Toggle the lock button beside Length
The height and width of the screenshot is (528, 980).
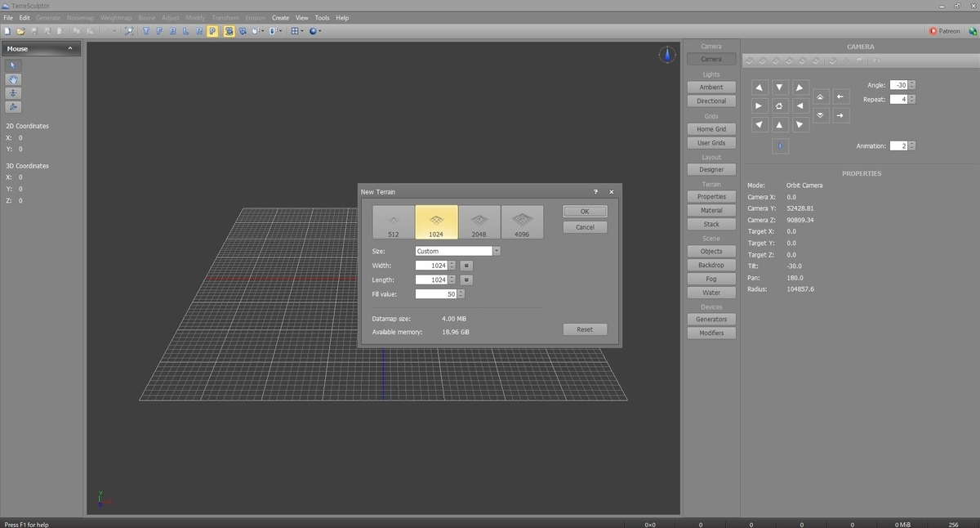click(466, 280)
